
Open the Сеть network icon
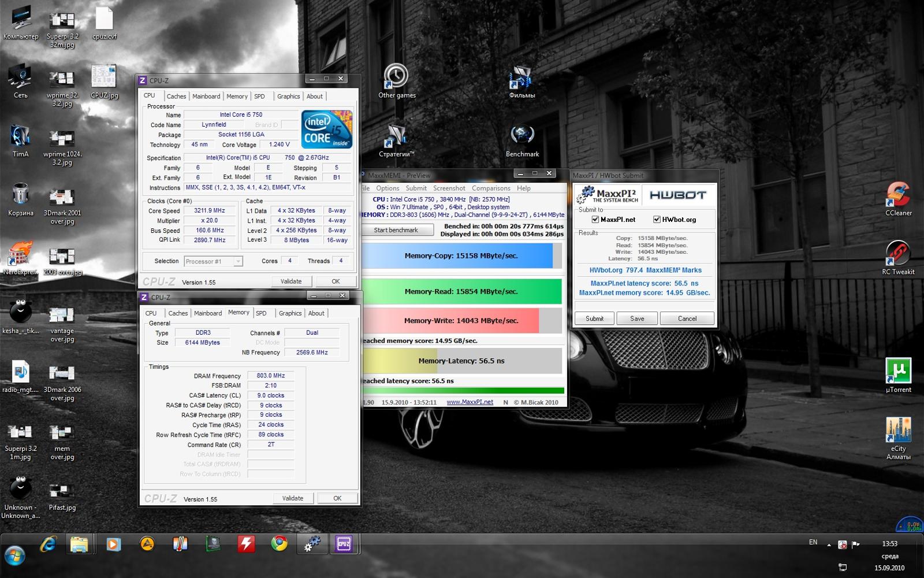[x=21, y=81]
